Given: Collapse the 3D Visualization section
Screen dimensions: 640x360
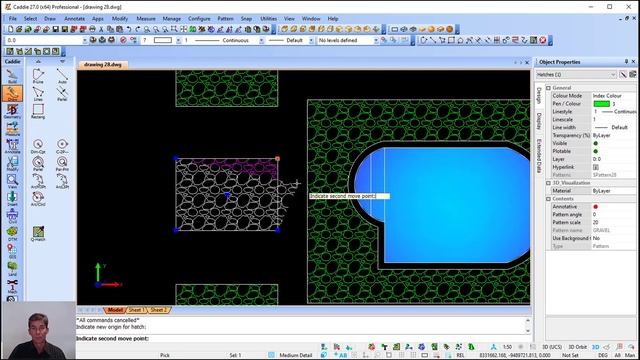Looking at the screenshot, I should pos(549,183).
